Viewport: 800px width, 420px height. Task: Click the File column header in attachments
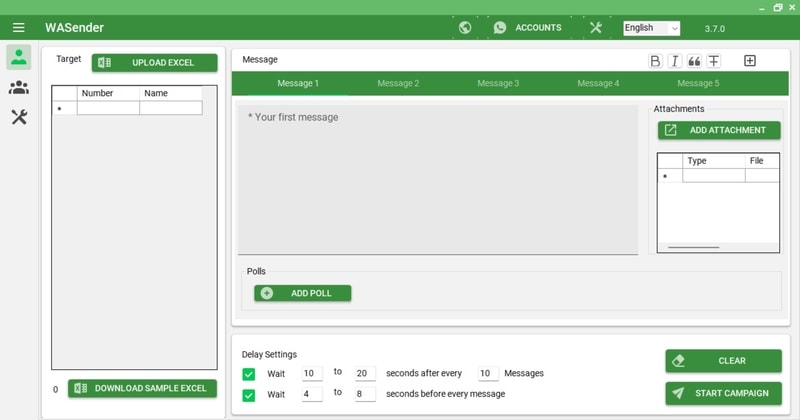pyautogui.click(x=762, y=161)
